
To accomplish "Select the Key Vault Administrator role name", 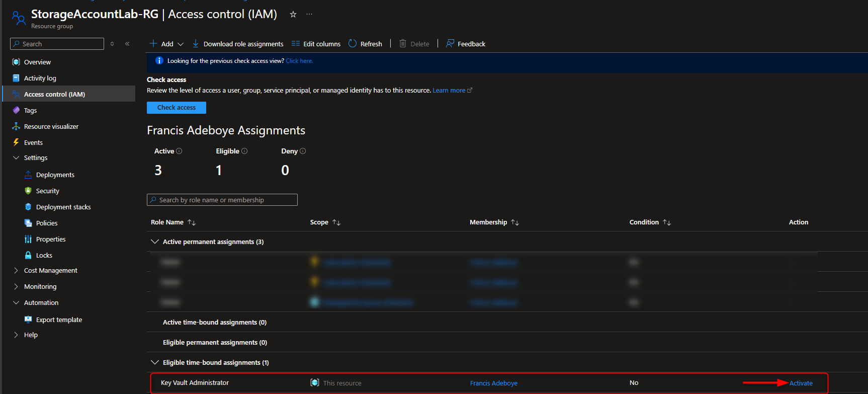I will [x=195, y=383].
